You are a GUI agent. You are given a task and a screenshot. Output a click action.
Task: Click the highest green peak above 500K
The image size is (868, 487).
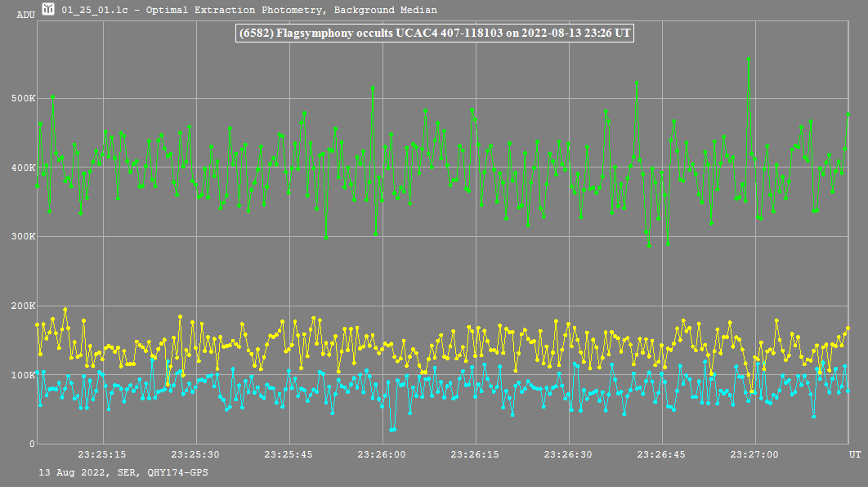pyautogui.click(x=748, y=59)
